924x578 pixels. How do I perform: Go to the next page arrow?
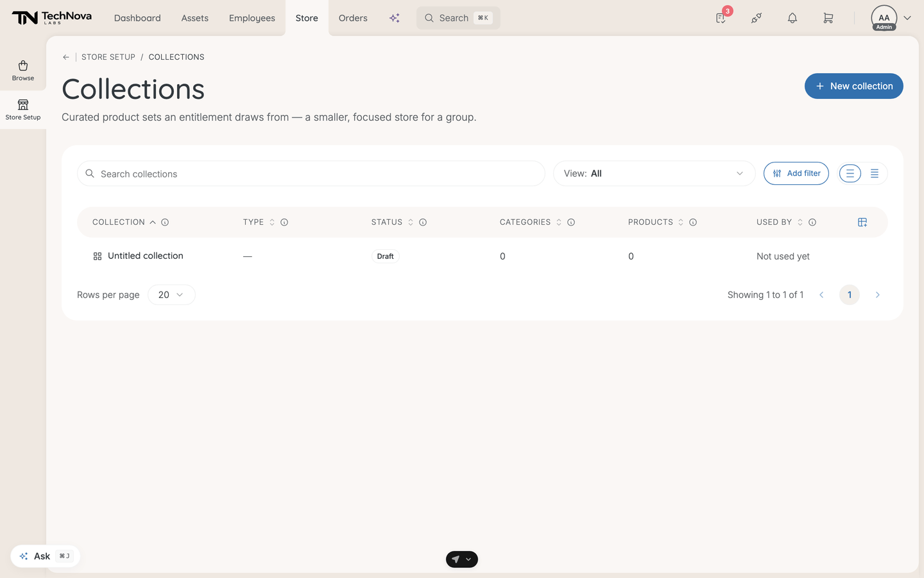pos(878,295)
